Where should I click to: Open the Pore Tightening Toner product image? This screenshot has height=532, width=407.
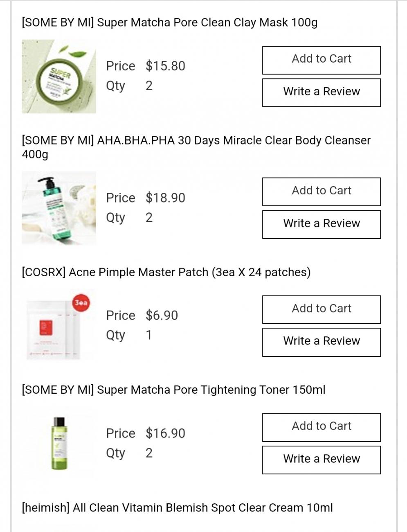click(59, 444)
